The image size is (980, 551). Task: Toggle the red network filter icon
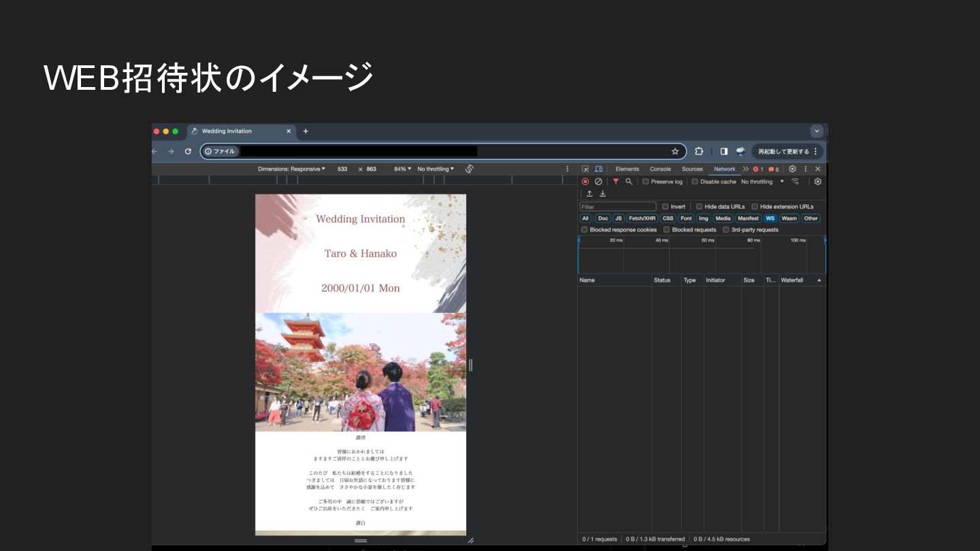[x=616, y=182]
